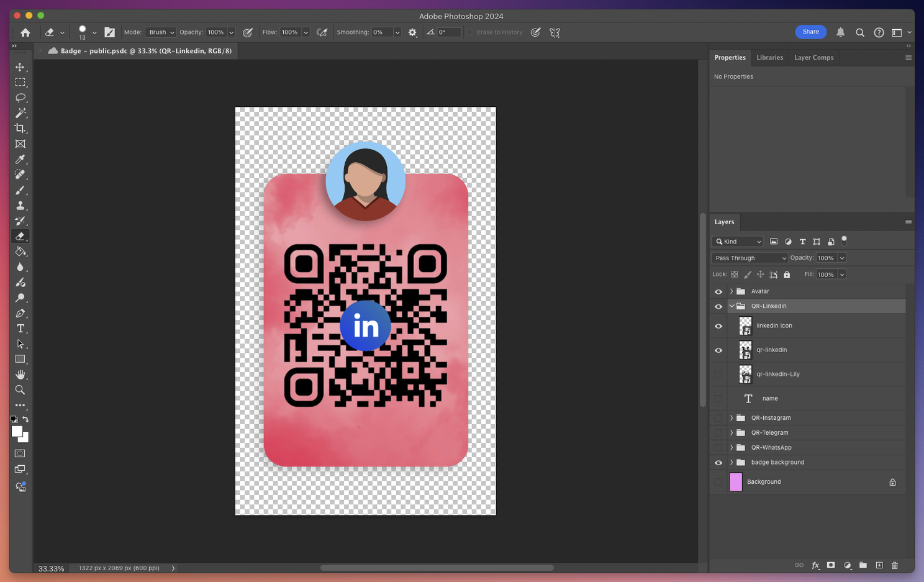Expand the QR-Telegram group
The image size is (924, 582).
pyautogui.click(x=731, y=433)
